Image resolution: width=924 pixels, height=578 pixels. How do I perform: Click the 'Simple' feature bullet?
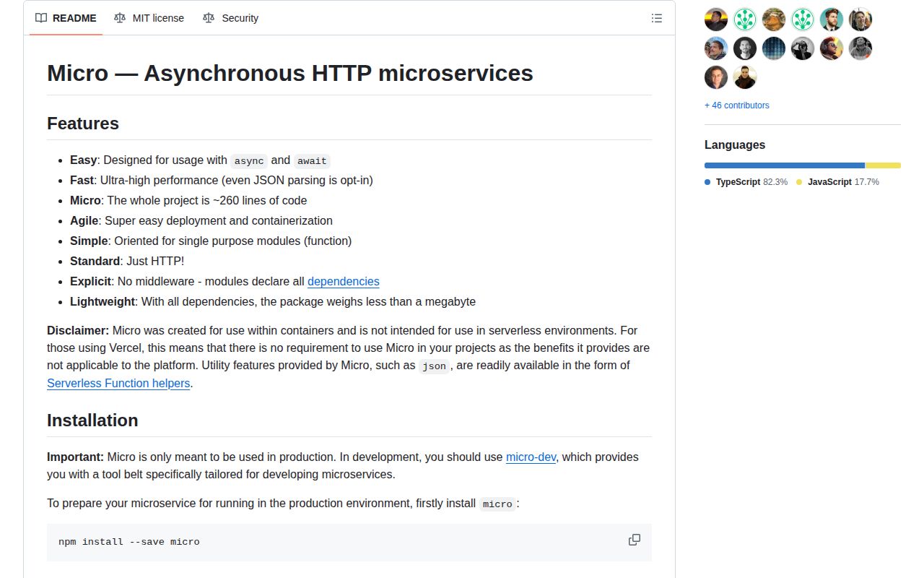[x=211, y=241]
